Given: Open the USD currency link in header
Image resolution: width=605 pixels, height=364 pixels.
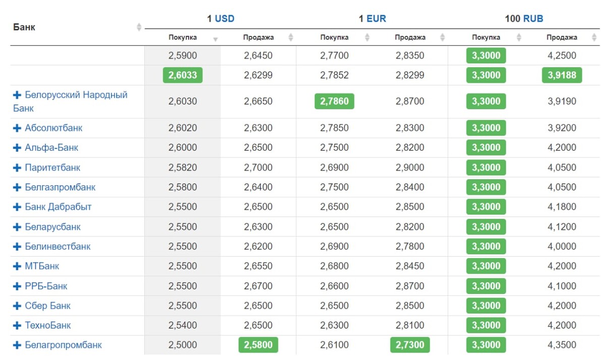Looking at the screenshot, I should click(225, 19).
